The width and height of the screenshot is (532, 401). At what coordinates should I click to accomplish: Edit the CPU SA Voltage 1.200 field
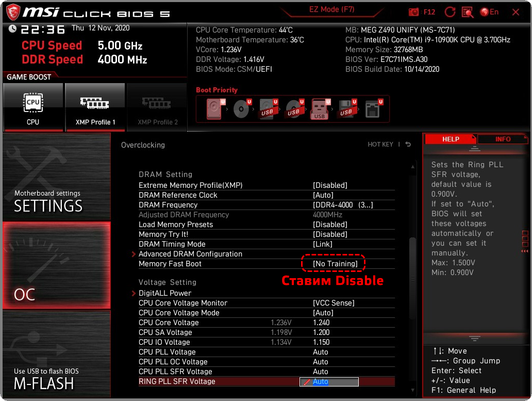[x=321, y=332]
